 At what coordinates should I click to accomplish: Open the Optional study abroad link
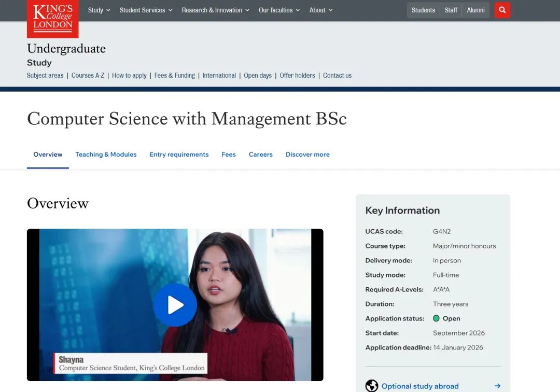point(420,386)
